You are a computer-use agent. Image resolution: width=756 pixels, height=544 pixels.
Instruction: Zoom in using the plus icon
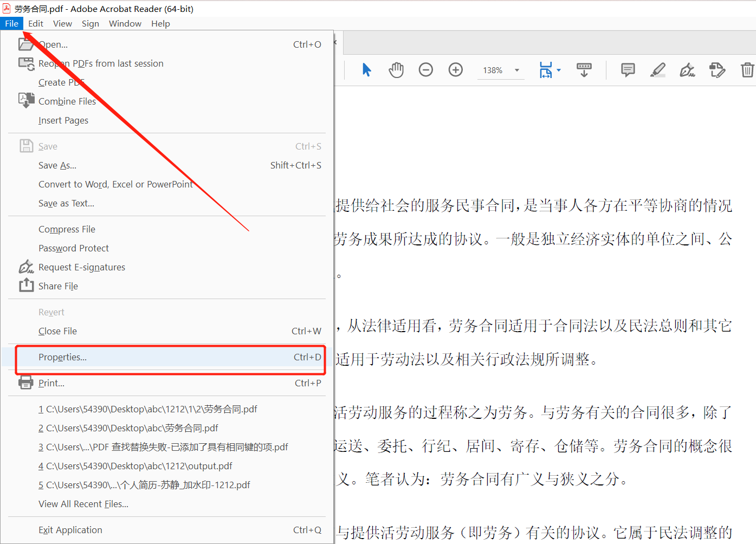point(455,69)
